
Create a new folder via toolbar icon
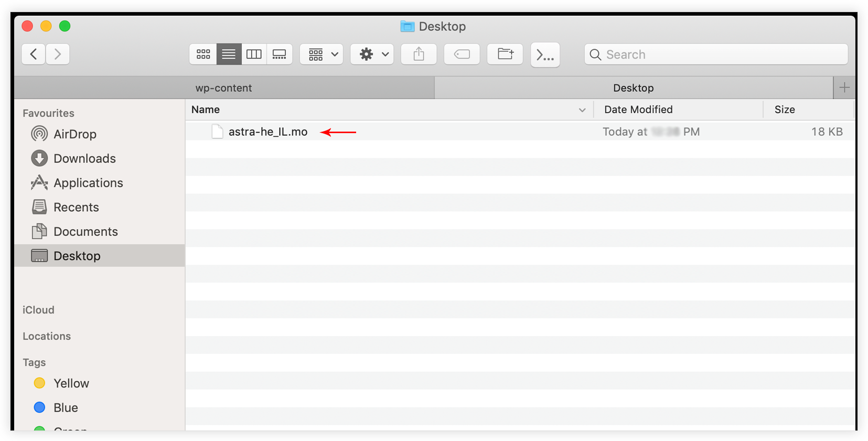[x=505, y=54]
